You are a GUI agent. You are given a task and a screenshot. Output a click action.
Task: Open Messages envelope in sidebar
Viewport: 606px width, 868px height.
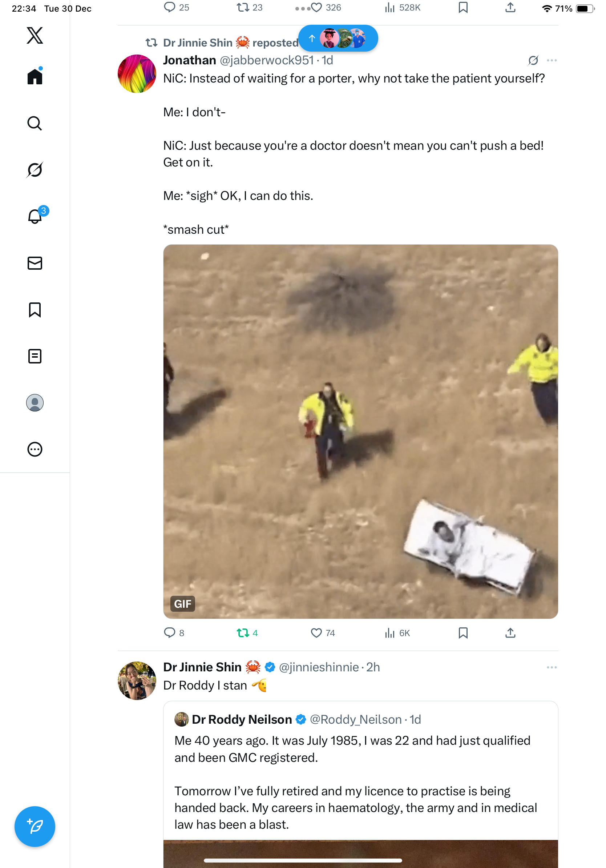[x=35, y=263]
